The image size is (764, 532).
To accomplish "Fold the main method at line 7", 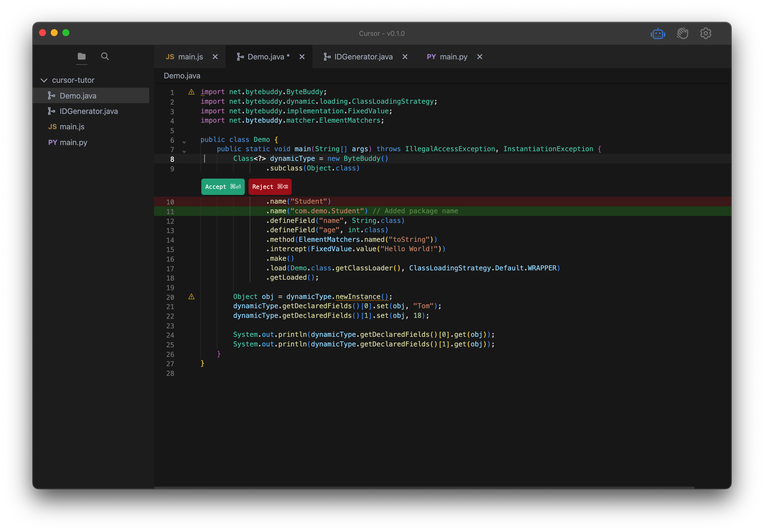I will tap(184, 152).
